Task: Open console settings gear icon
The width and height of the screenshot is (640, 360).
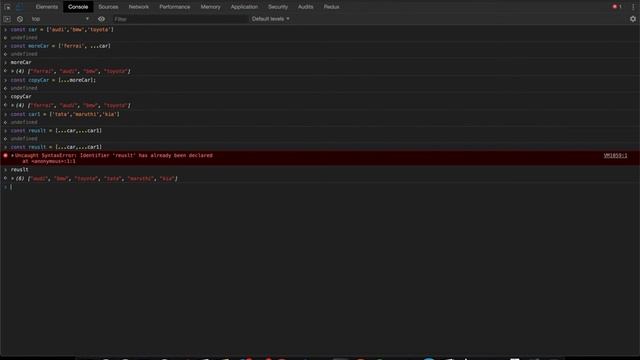Action: [633, 19]
